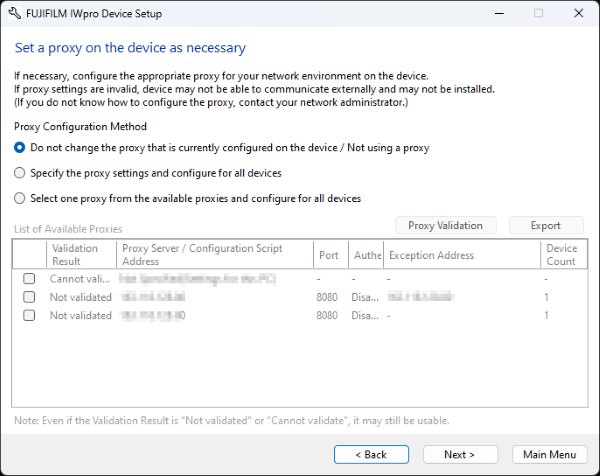Viewport: 600px width, 476px height.
Task: Tick the checkbox for the 'Cannot vali...' row
Action: click(x=29, y=279)
